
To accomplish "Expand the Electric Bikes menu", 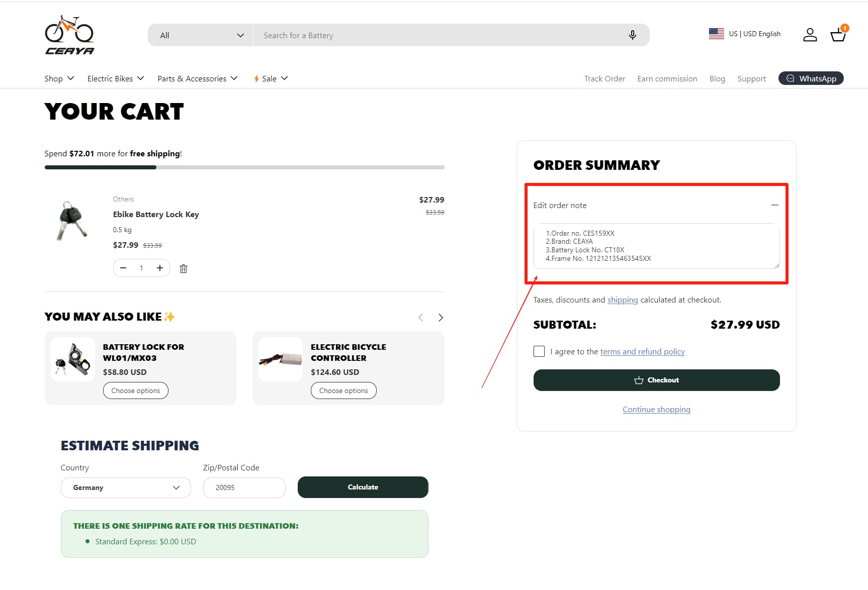I will click(116, 78).
